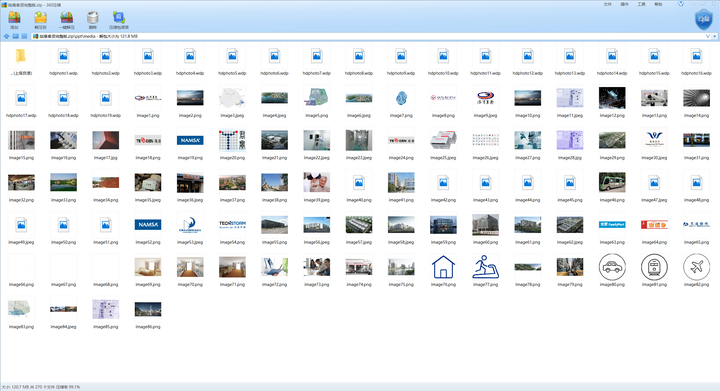Image resolution: width=720 pixels, height=391 pixels.
Task: Click the 解压到 (Extract to) toolbar icon
Action: click(40, 20)
